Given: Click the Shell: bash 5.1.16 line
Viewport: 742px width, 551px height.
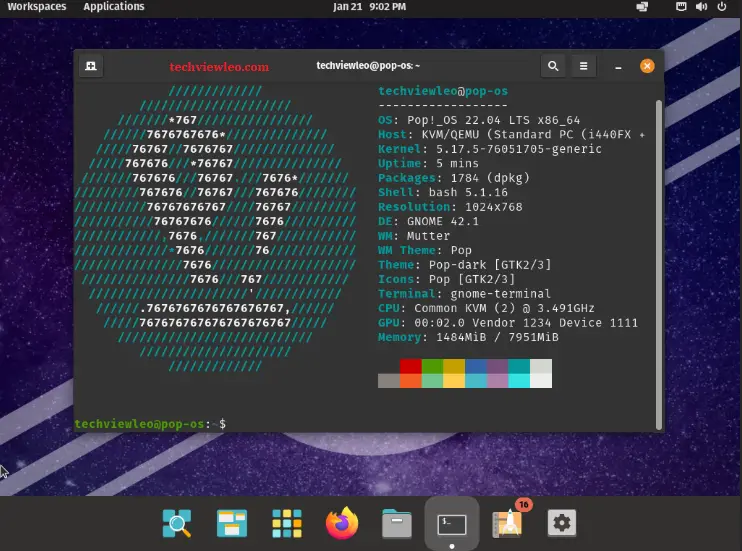Looking at the screenshot, I should point(443,192).
